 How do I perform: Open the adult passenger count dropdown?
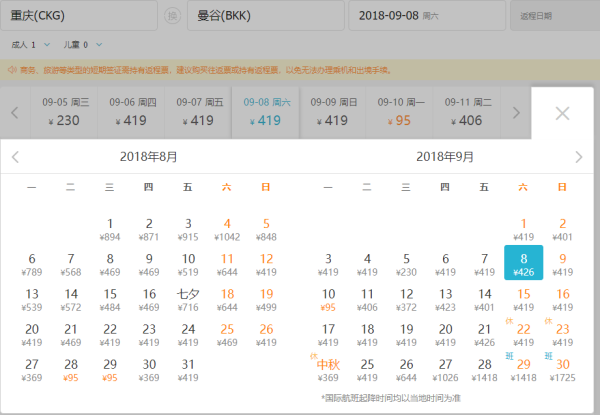click(x=31, y=45)
